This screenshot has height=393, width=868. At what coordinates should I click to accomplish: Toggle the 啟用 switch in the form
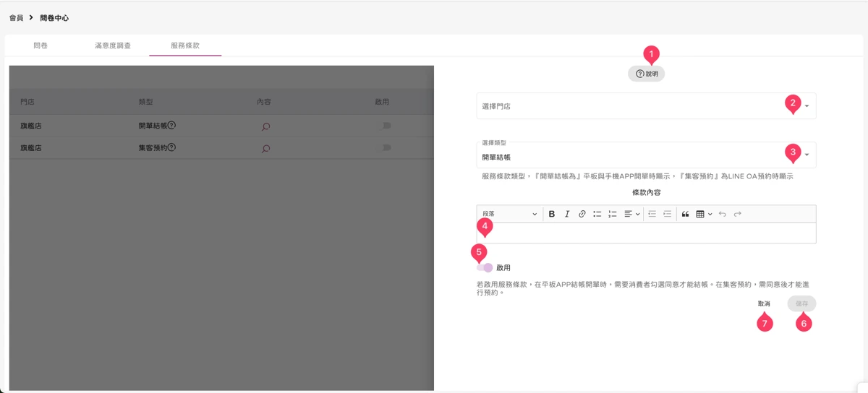click(x=485, y=267)
